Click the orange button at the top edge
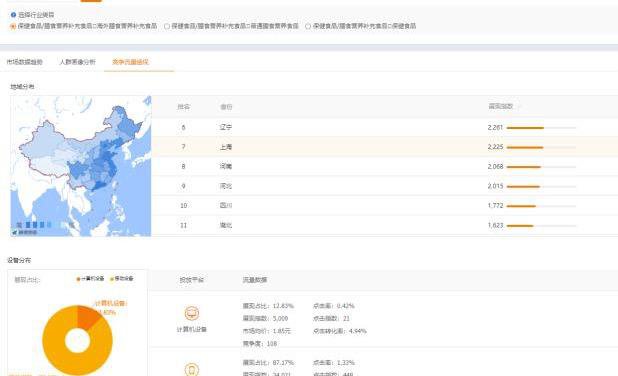618x376 pixels. click(91, 1)
